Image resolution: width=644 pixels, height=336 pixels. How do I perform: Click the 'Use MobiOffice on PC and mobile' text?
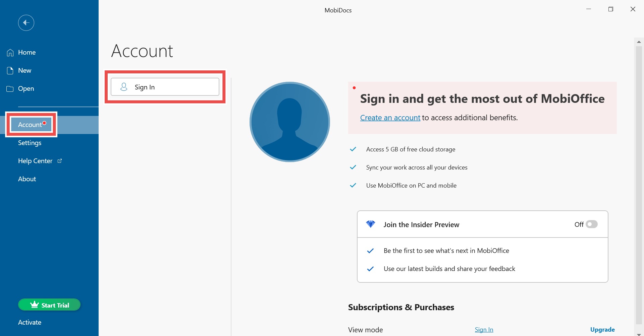click(x=411, y=186)
